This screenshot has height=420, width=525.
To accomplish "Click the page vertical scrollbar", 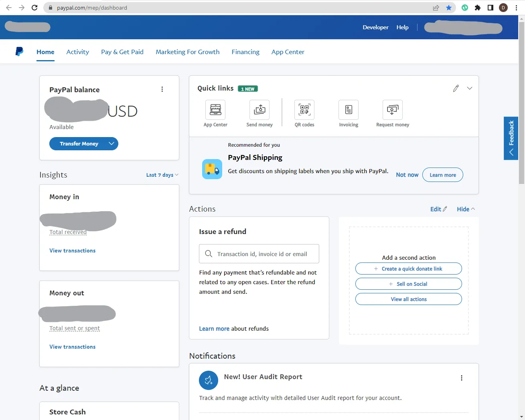I will click(x=521, y=102).
